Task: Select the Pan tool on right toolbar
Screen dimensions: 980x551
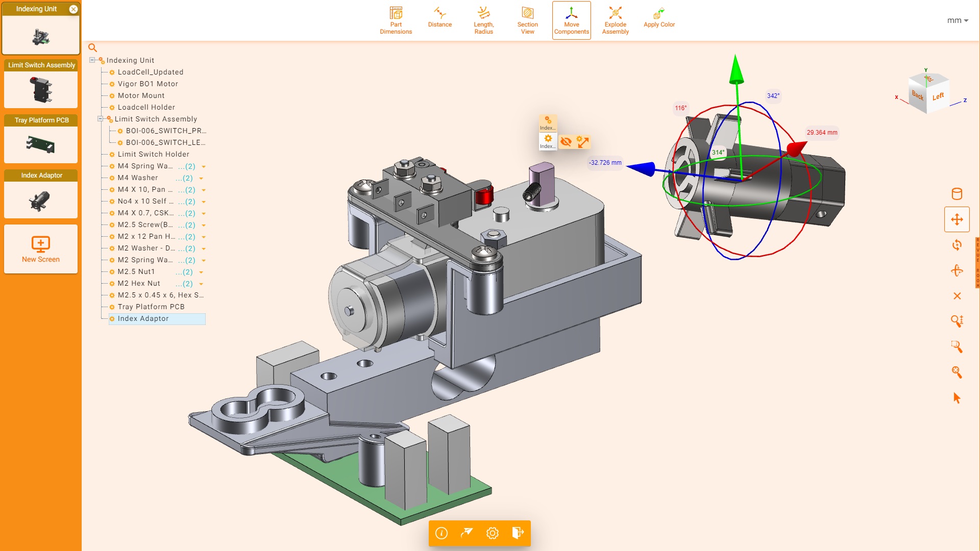Action: click(957, 219)
